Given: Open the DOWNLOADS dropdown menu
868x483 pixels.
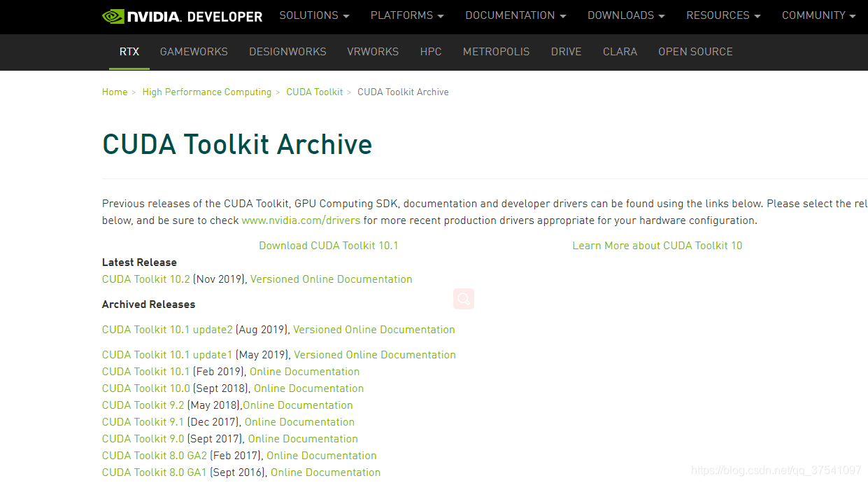Looking at the screenshot, I should point(627,15).
